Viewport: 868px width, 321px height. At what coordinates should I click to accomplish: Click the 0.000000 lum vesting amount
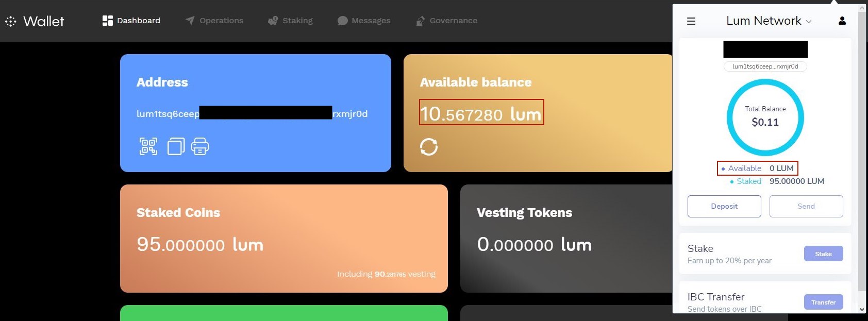(535, 244)
